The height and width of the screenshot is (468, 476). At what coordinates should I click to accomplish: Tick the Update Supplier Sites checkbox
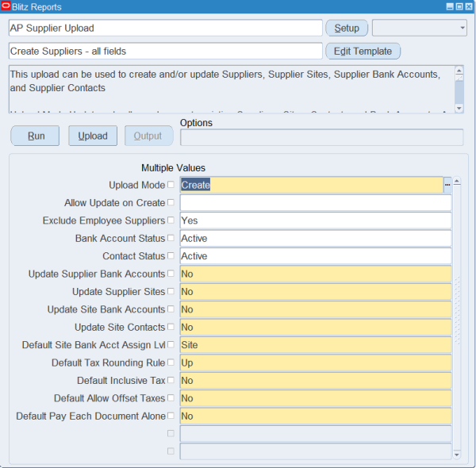(171, 291)
